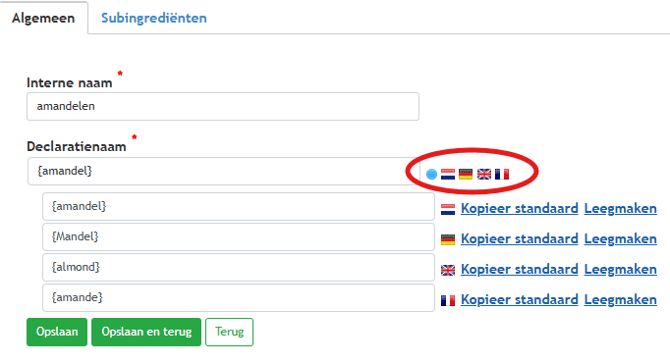Click Kopieer standaard for the English row

[x=519, y=269]
